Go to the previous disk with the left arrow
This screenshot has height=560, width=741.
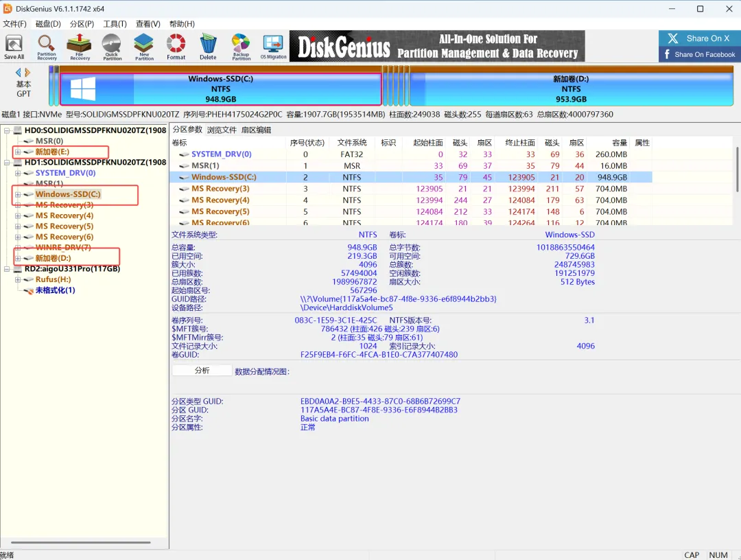pos(19,72)
